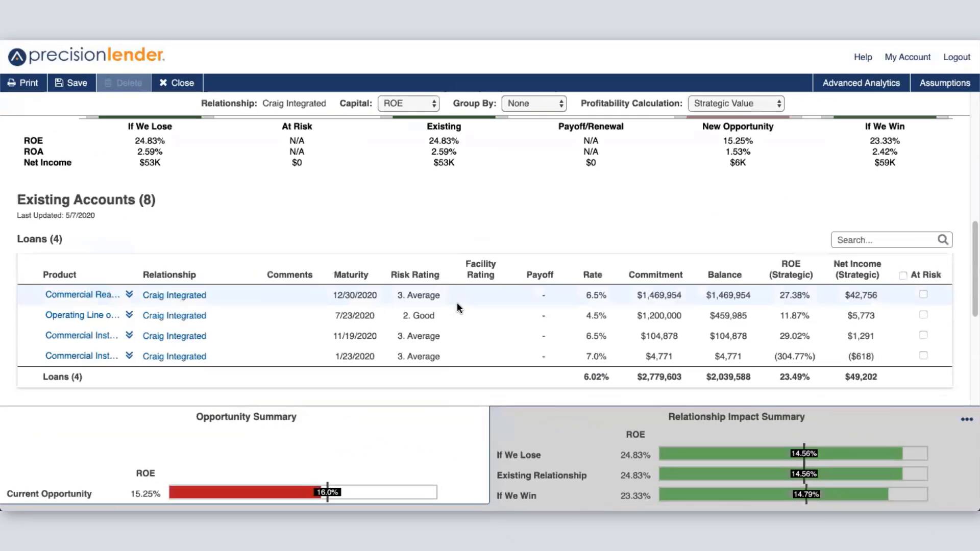The image size is (980, 551).
Task: Enable At Risk for the Commercial Rea loan
Action: coord(923,294)
